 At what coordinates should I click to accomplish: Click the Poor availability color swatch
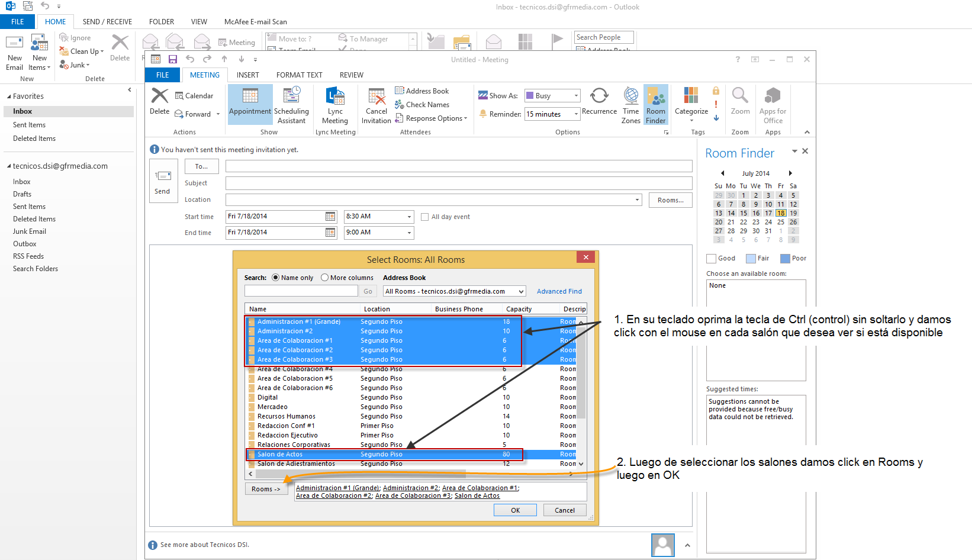(785, 258)
